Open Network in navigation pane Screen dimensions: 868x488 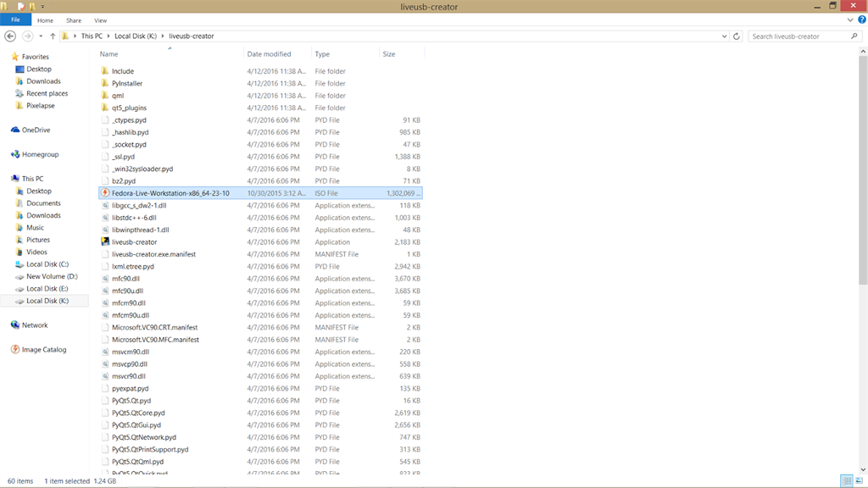pyautogui.click(x=34, y=324)
